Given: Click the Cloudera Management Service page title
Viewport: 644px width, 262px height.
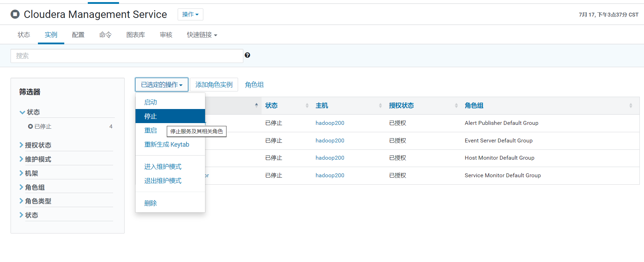Looking at the screenshot, I should [x=95, y=14].
